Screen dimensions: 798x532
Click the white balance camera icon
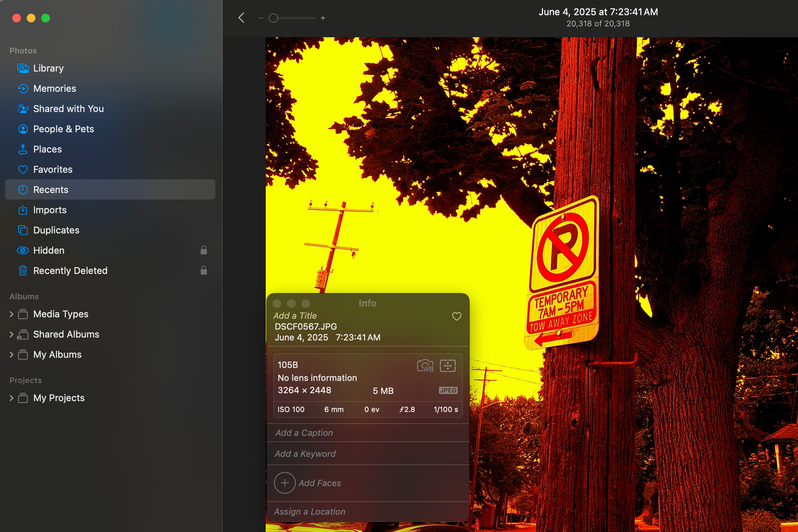click(425, 366)
